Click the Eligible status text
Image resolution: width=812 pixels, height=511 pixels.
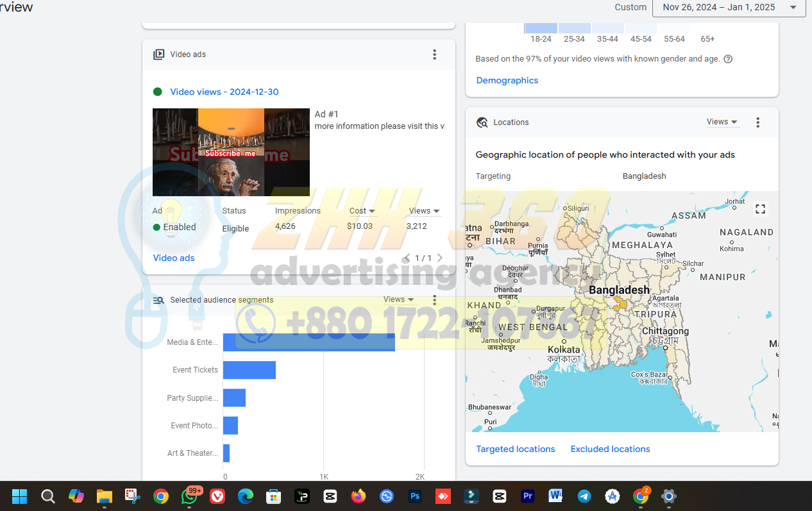click(235, 229)
